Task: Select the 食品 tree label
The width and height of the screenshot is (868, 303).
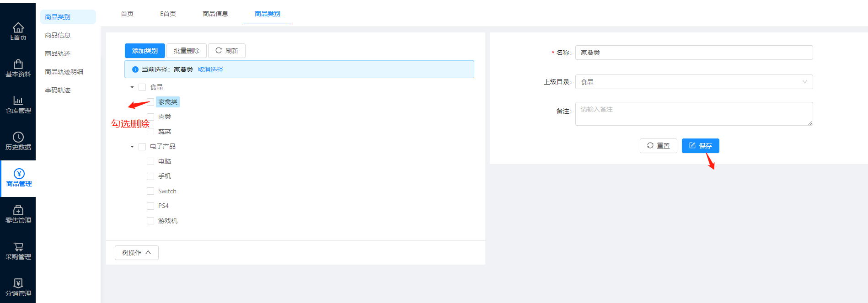Action: pyautogui.click(x=156, y=87)
